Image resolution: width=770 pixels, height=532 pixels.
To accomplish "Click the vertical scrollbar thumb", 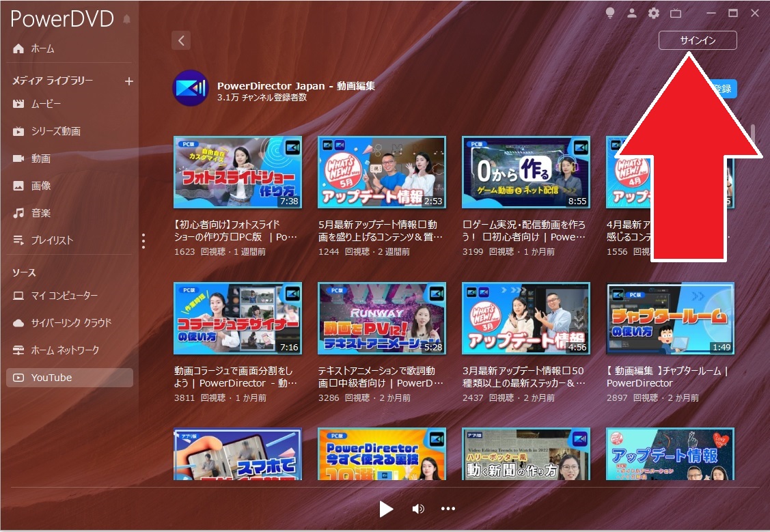I will point(752,133).
